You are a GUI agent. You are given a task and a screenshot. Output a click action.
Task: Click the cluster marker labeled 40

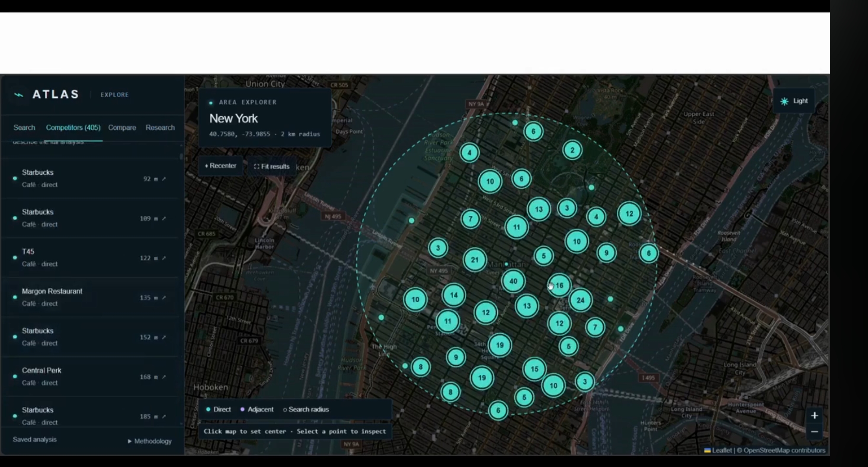[513, 281]
